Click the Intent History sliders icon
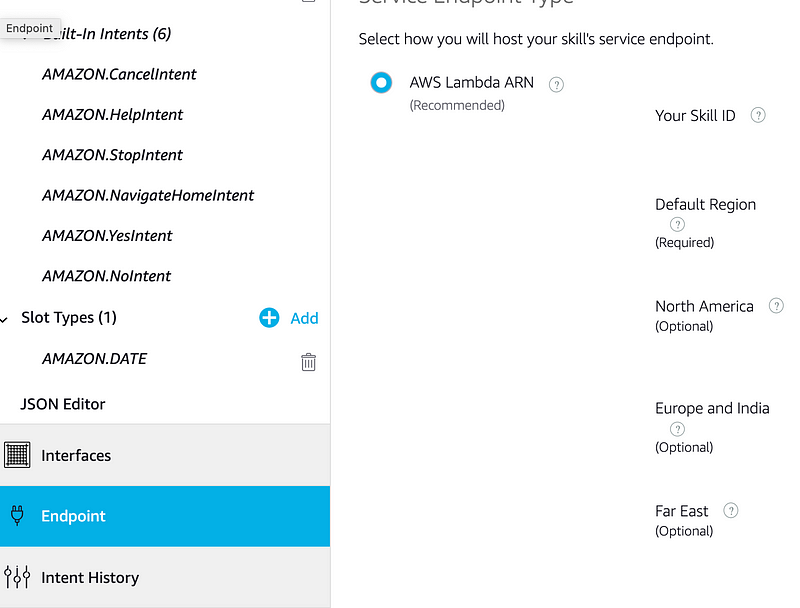Image resolution: width=800 pixels, height=608 pixels. point(17,577)
